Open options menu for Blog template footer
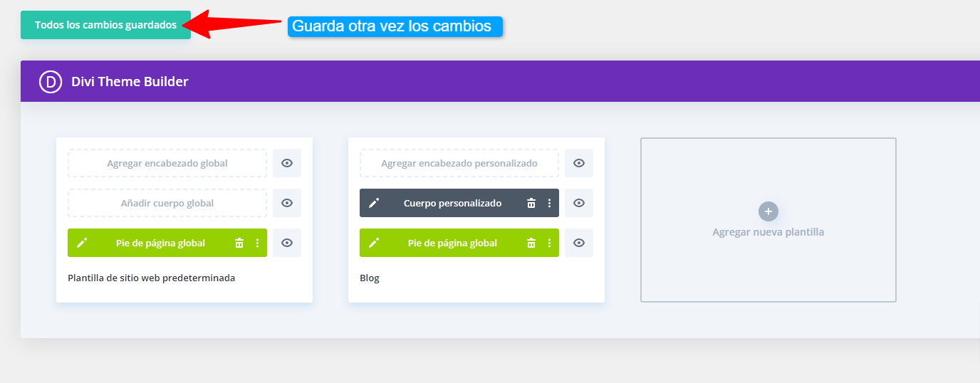980x383 pixels. pos(549,243)
